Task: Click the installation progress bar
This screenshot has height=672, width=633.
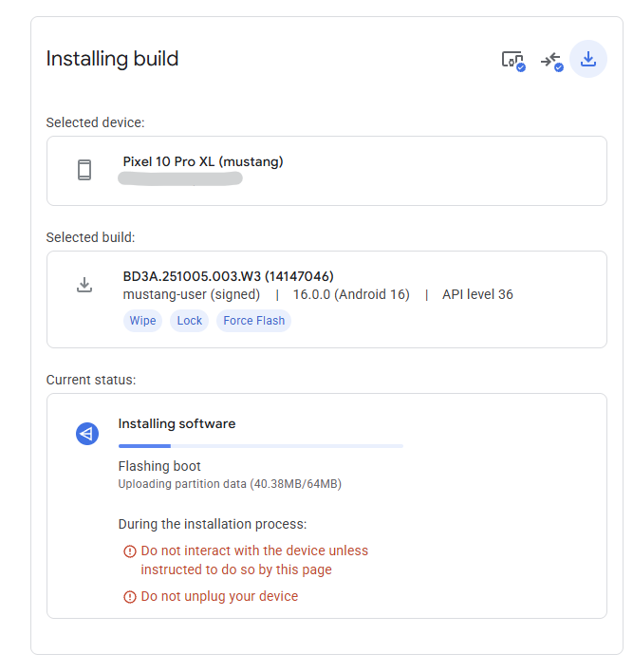Action: click(260, 445)
